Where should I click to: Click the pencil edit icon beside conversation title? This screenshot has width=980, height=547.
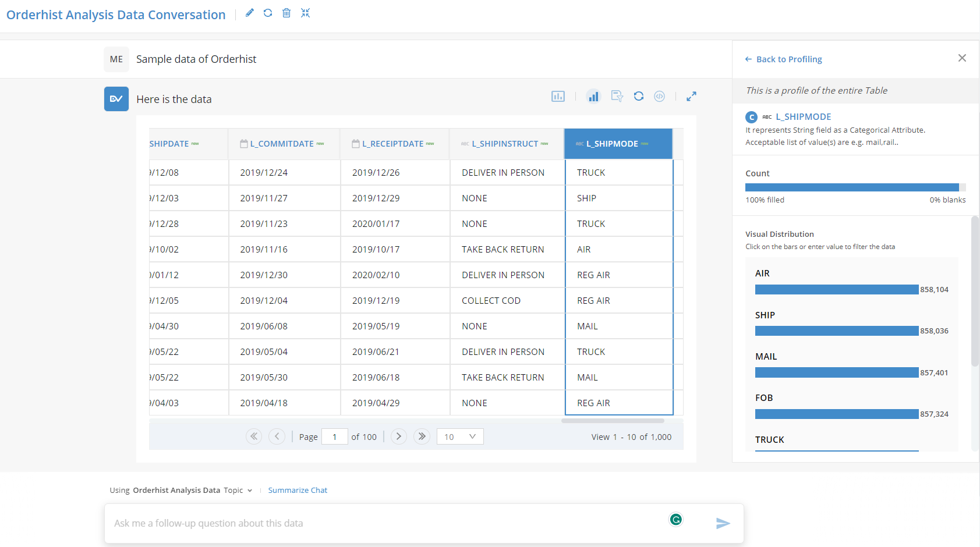tap(249, 13)
